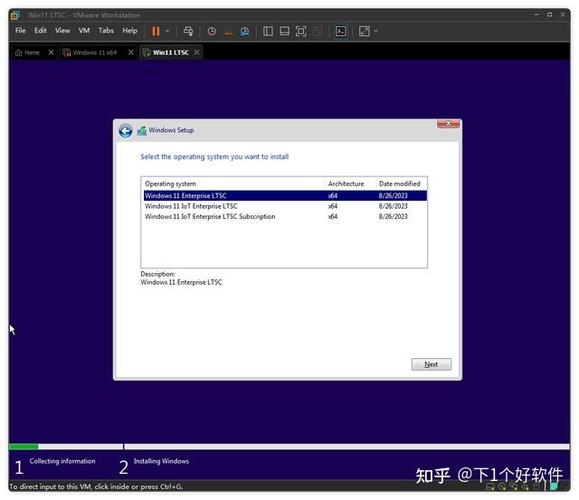Close the Home tab
The image size is (579, 500).
(51, 52)
